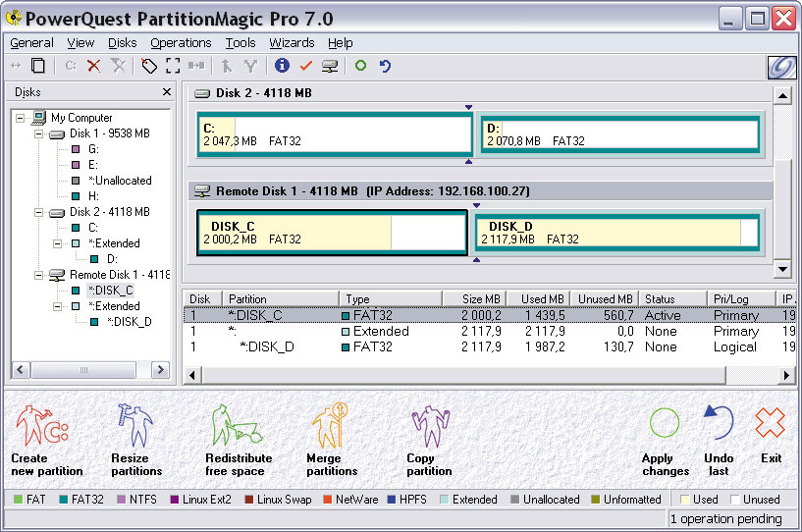
Task: Click the create C: partition toolbar icon
Action: point(70,66)
